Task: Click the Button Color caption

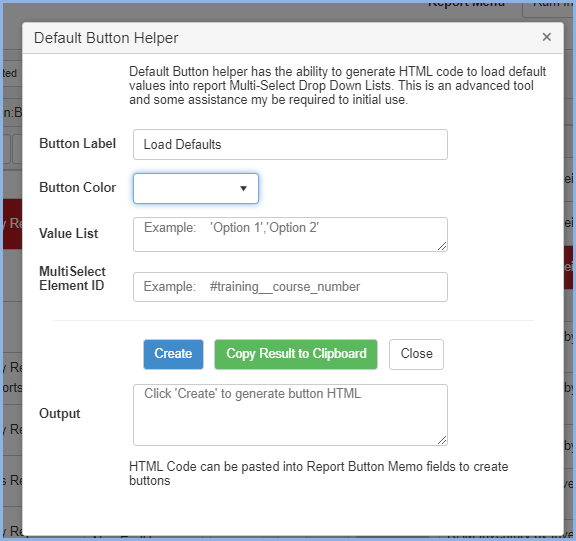Action: pos(78,187)
